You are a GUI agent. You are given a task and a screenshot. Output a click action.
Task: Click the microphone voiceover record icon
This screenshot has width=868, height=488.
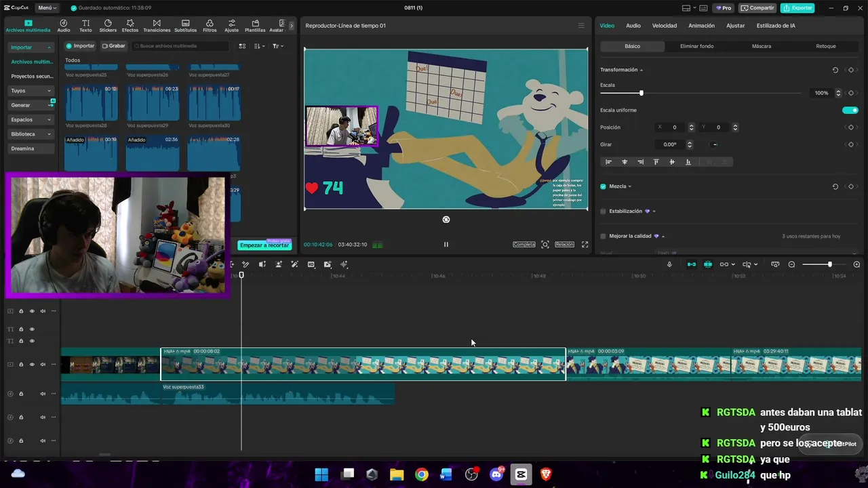pos(669,264)
